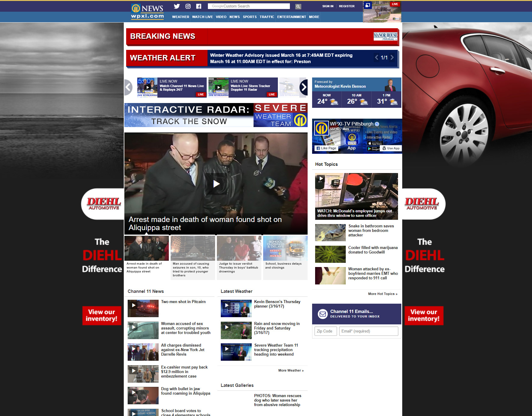Open the TRAFFIC menu

click(267, 17)
